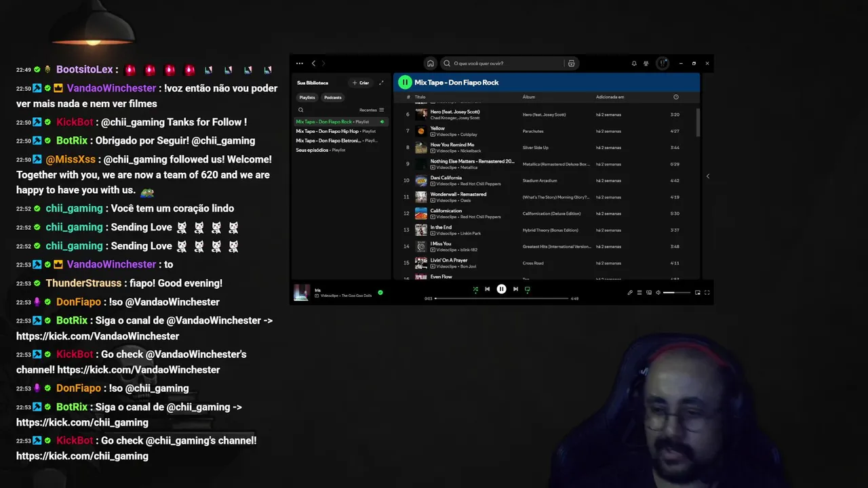Select the track Yellow by Coldplay
This screenshot has height=488, width=868.
438,128
